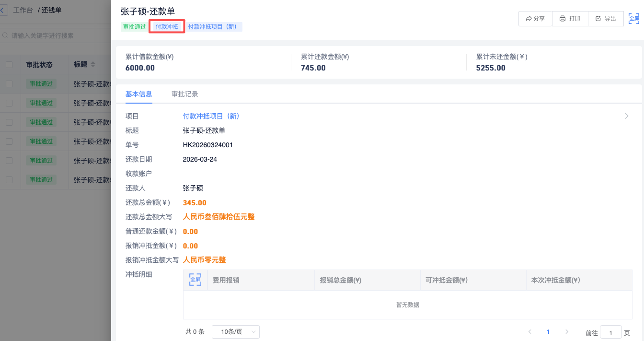
Task: Click the search magnifier icon
Action: (6, 35)
